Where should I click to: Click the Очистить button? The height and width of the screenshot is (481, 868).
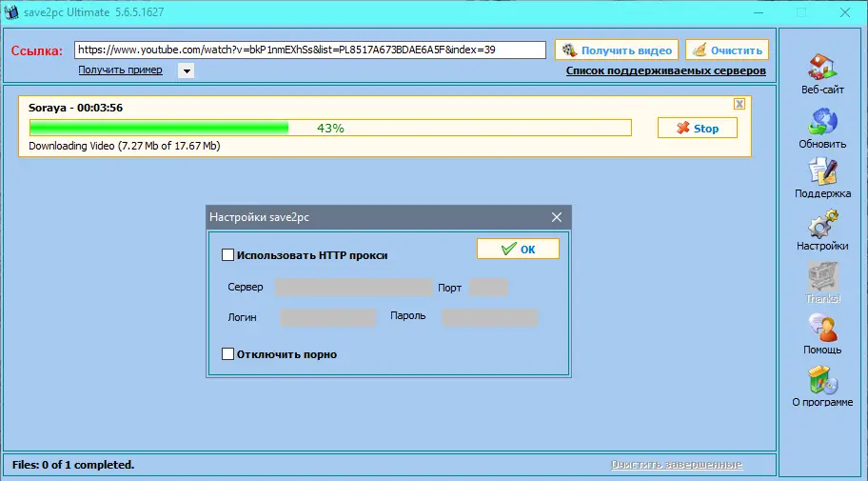point(727,50)
